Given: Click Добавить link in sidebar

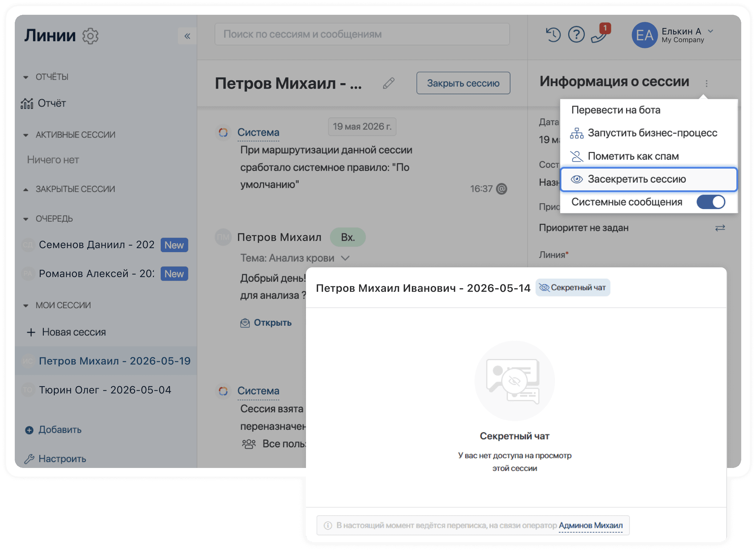Looking at the screenshot, I should point(60,430).
